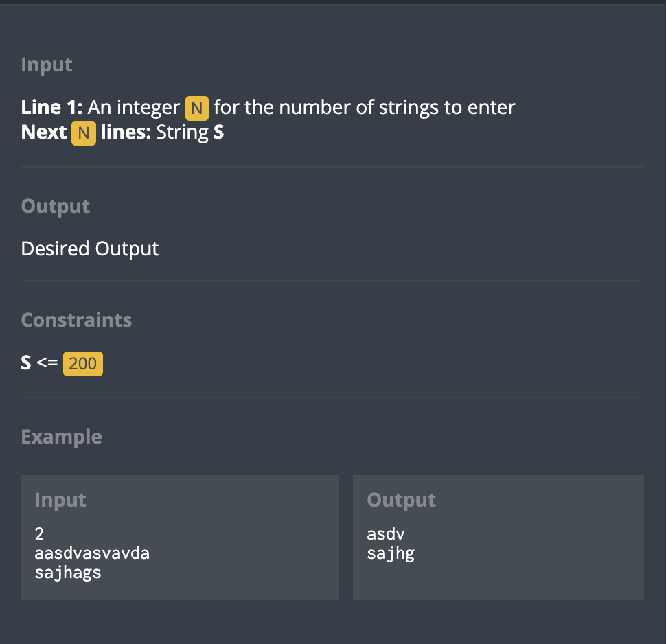Click the Output section heading
The image size is (666, 644).
[55, 207]
